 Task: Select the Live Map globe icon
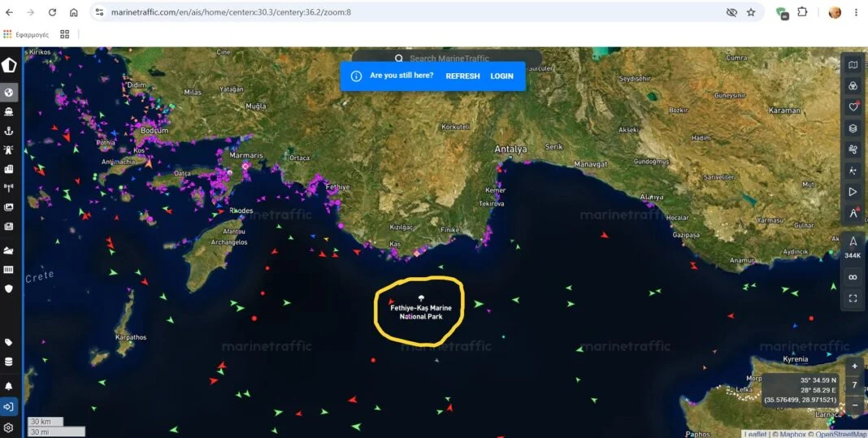point(9,93)
